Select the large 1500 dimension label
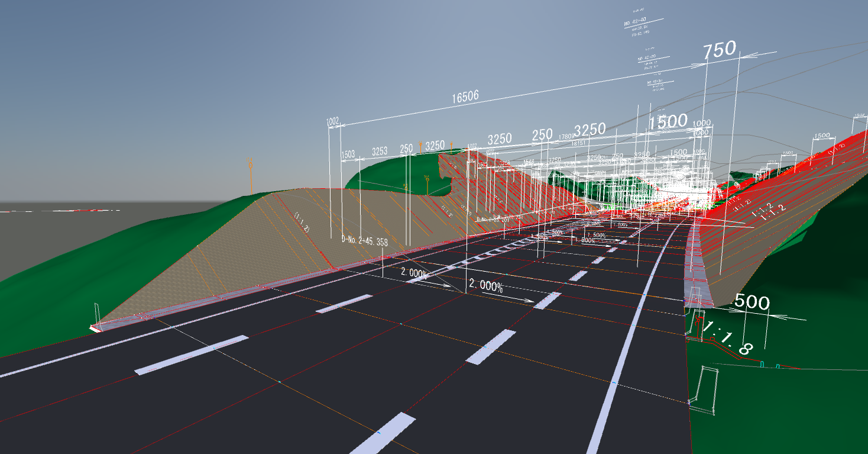Image resolution: width=868 pixels, height=454 pixels. (x=668, y=123)
